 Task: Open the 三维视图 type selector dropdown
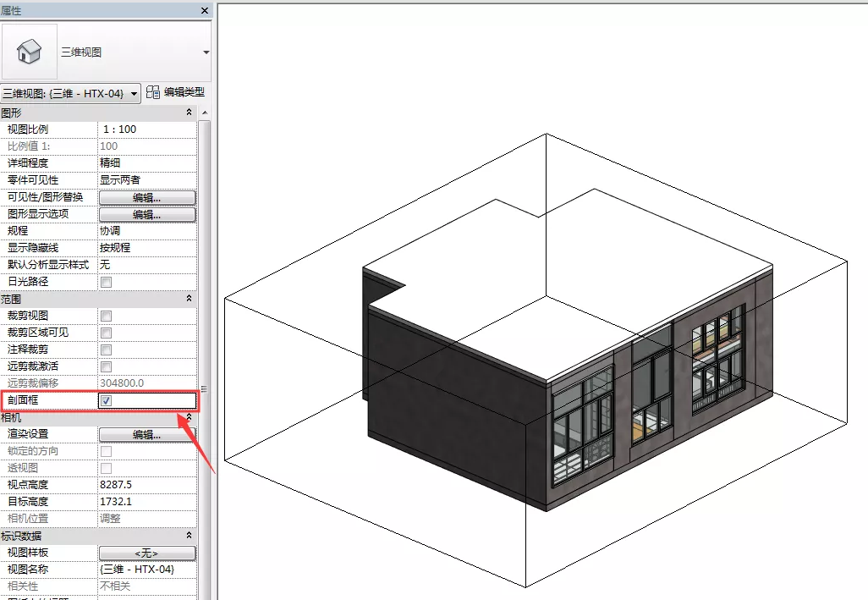tap(206, 52)
